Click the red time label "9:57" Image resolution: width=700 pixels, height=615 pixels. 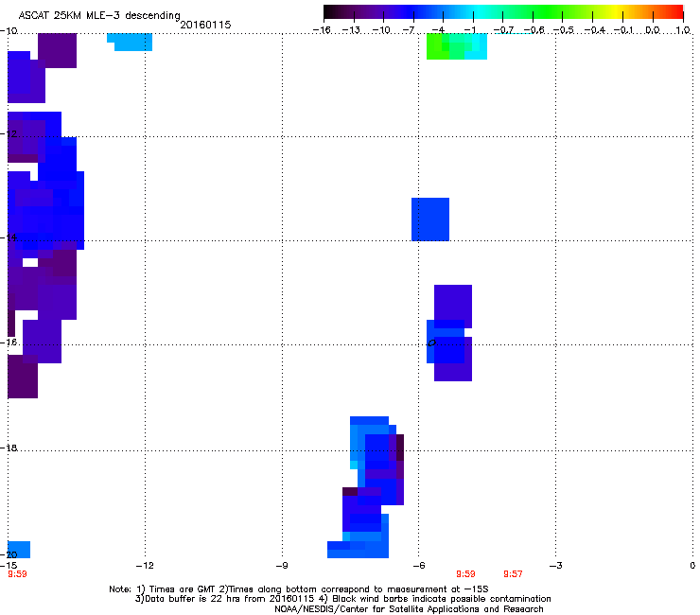[x=513, y=574]
